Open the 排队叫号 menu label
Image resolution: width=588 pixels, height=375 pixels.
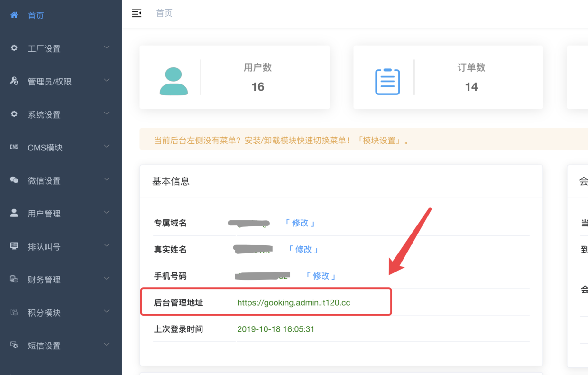(44, 247)
